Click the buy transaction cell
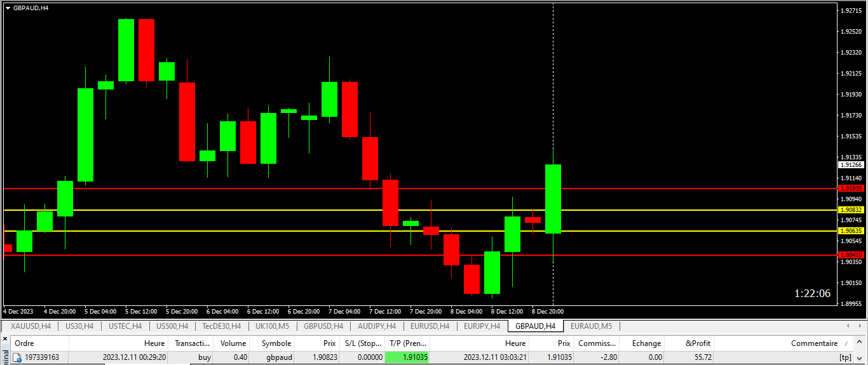 (x=205, y=357)
